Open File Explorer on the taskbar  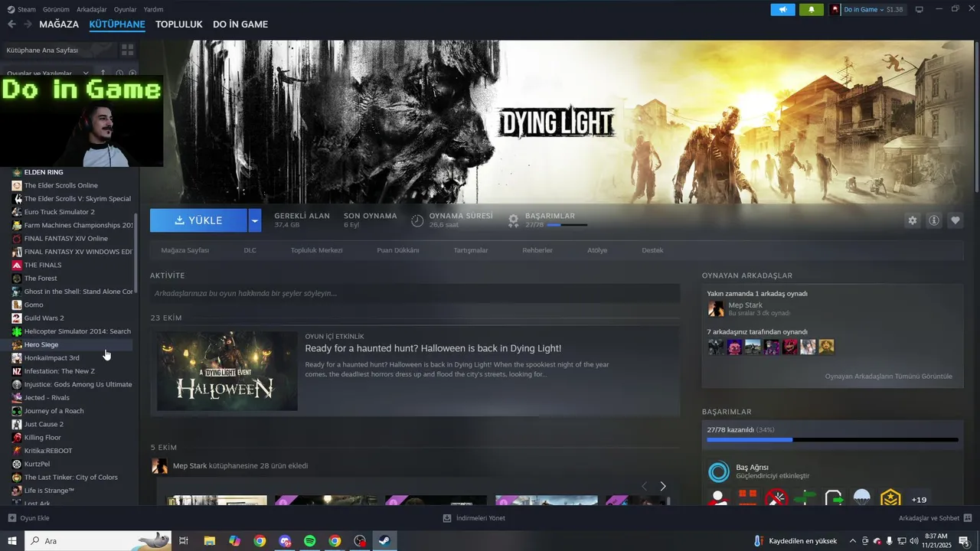pos(209,541)
